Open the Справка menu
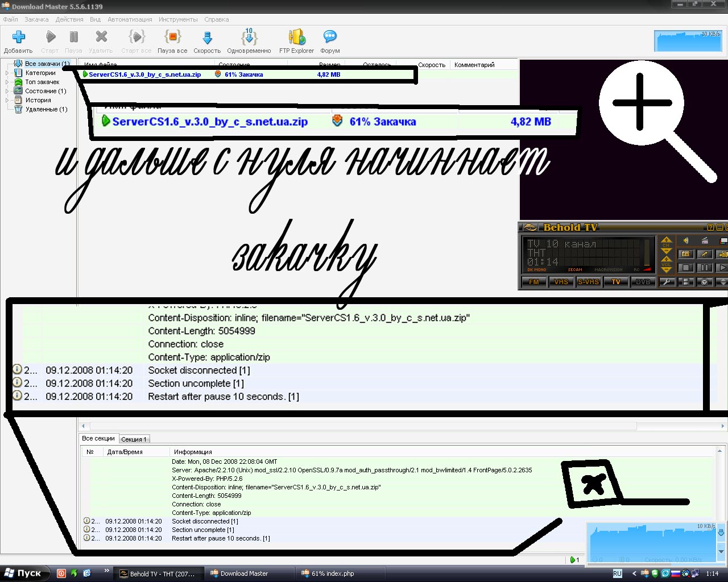 coord(217,19)
